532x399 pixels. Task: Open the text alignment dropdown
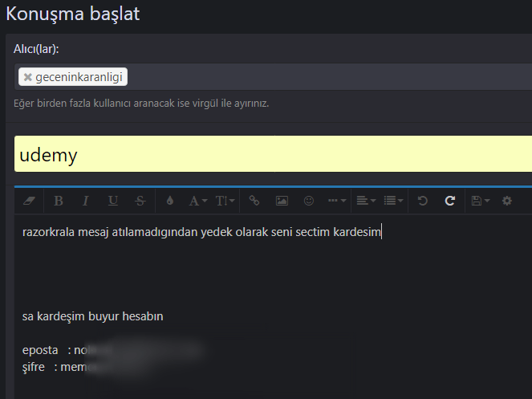coord(366,201)
